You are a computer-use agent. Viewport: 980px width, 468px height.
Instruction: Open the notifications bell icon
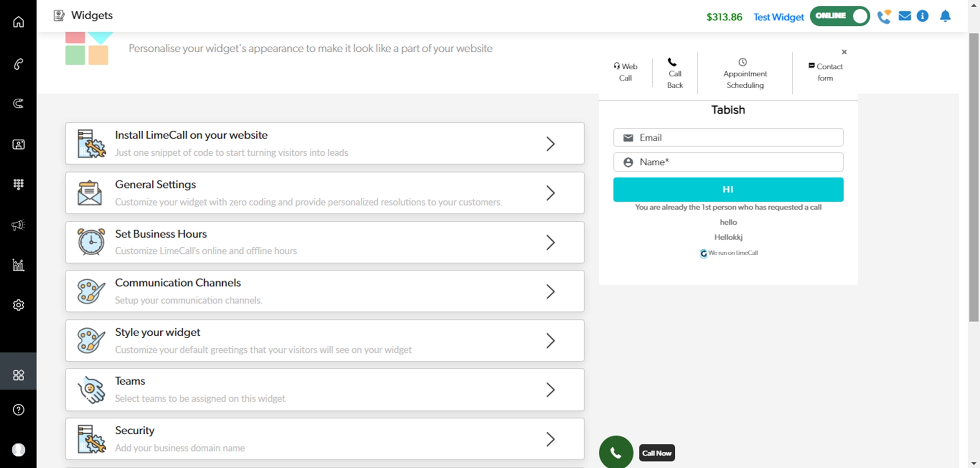tap(945, 16)
